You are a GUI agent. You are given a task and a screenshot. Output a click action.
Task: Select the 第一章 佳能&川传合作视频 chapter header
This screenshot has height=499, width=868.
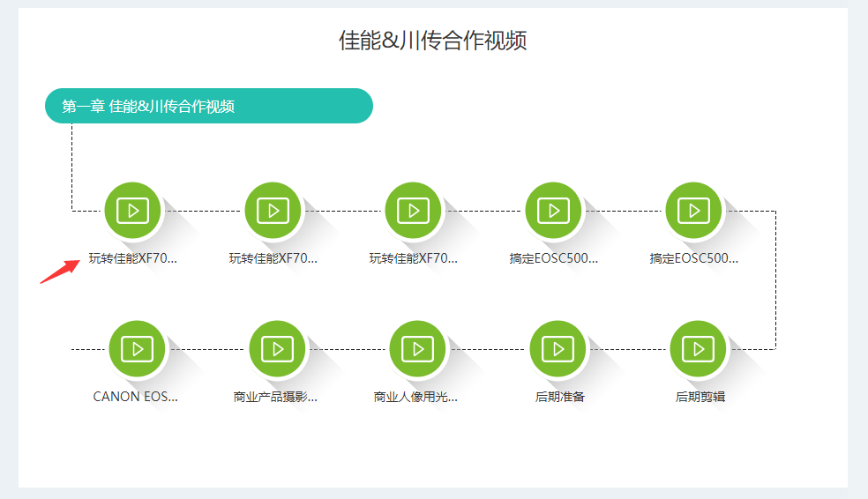pyautogui.click(x=208, y=107)
